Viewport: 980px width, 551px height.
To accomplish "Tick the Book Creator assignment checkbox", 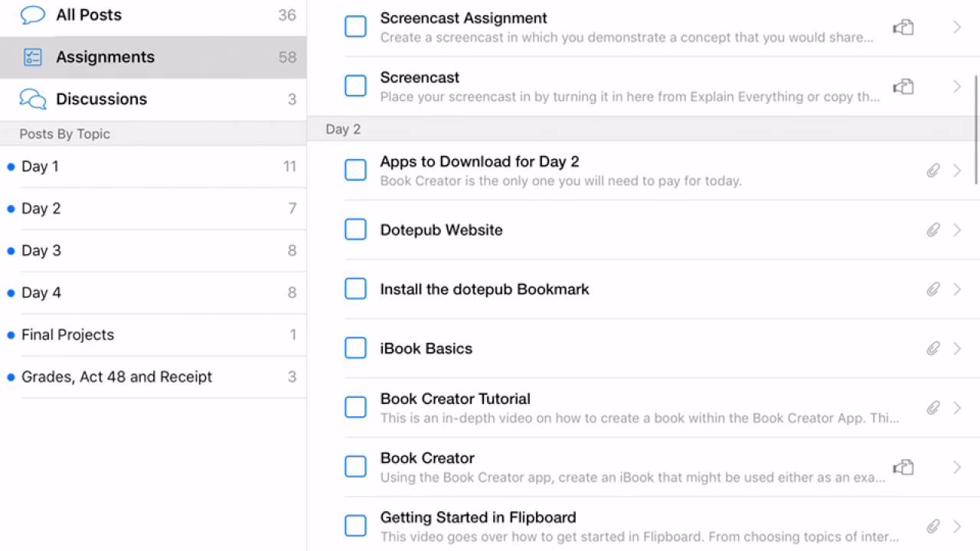I will coord(355,466).
